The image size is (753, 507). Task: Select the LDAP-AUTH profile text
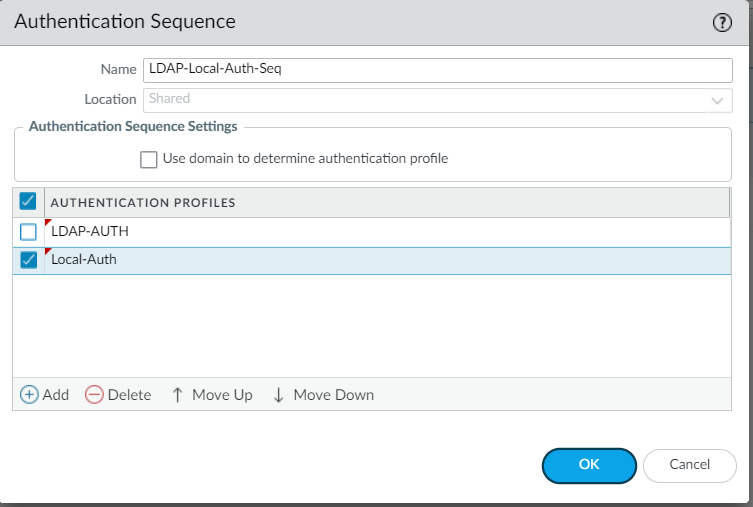[x=90, y=231]
